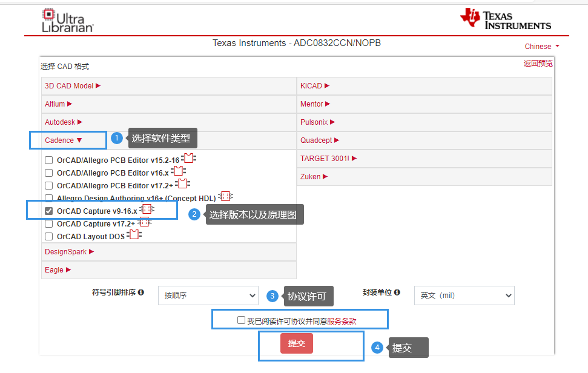Uncheck OrCAD Capture v9-16.x
This screenshot has height=373, width=588.
point(48,210)
